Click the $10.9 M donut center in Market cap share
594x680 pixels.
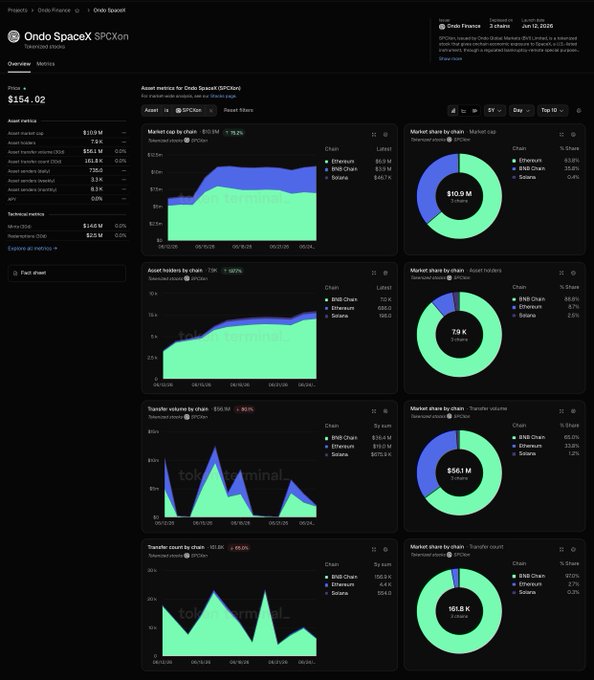459,194
